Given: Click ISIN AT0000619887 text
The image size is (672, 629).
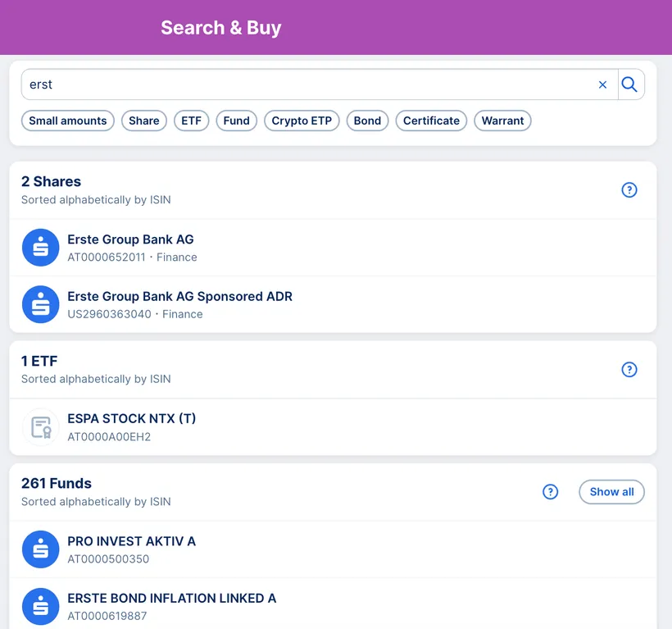Looking at the screenshot, I should [107, 616].
